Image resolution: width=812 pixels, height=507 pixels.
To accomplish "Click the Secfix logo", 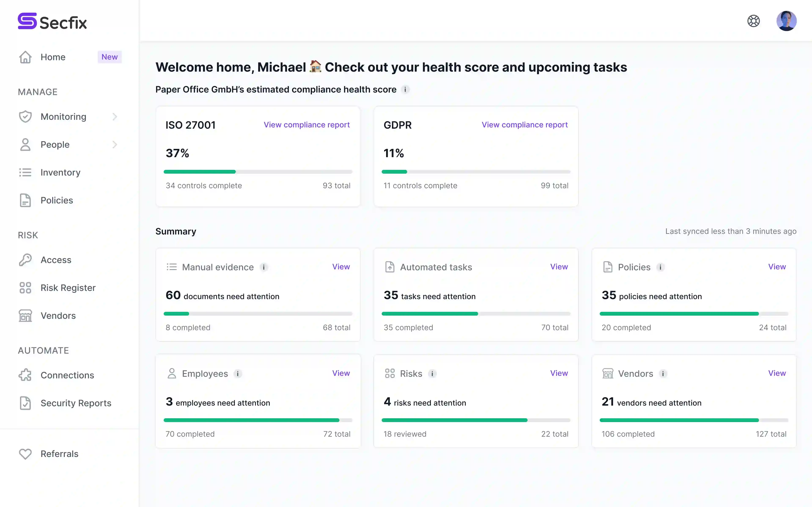I will click(52, 22).
